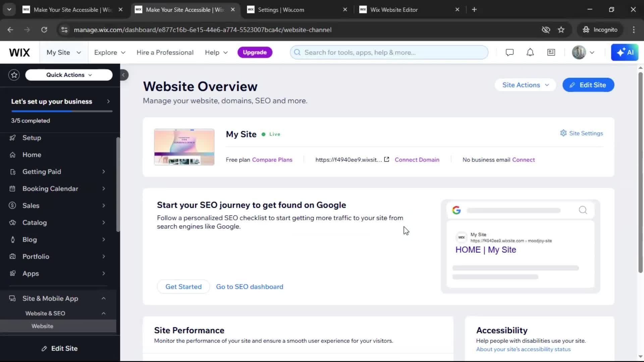Click the third-party cookies blocked eye icon
The height and width of the screenshot is (362, 644).
click(546, 30)
